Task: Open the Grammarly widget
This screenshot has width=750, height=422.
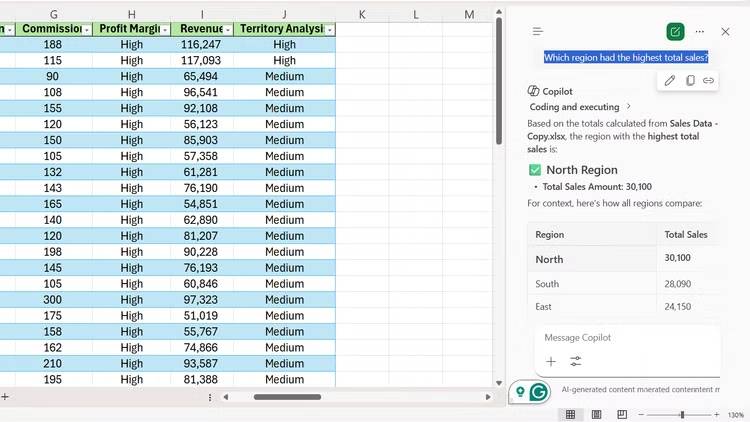Action: coord(539,392)
